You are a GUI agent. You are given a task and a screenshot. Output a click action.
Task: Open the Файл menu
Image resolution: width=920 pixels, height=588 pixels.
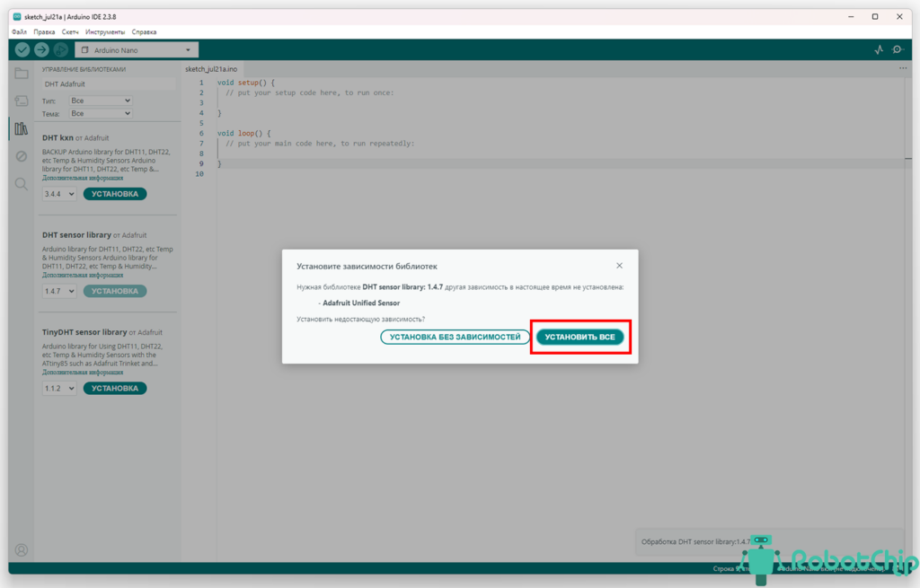19,31
